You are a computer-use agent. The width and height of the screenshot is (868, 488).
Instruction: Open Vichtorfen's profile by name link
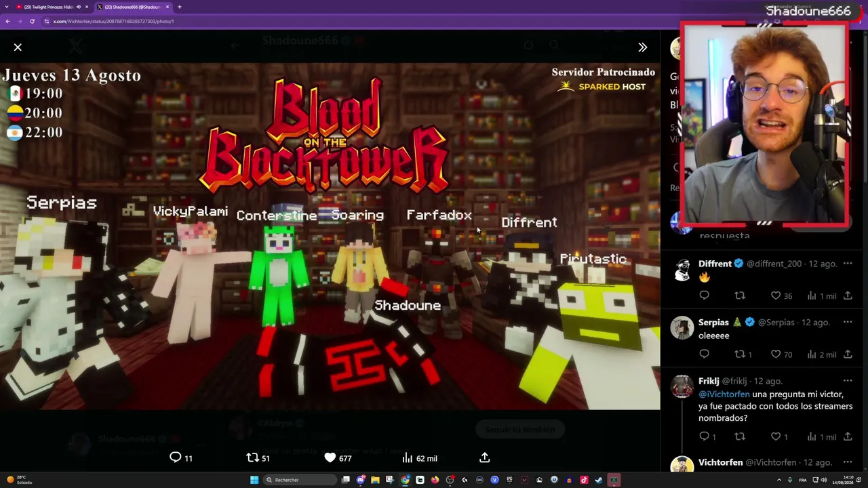(x=720, y=462)
